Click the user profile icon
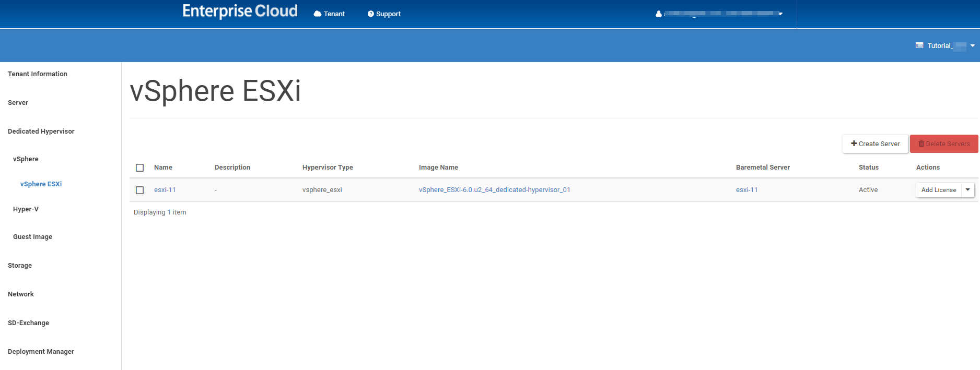The width and height of the screenshot is (980, 370). (x=658, y=14)
